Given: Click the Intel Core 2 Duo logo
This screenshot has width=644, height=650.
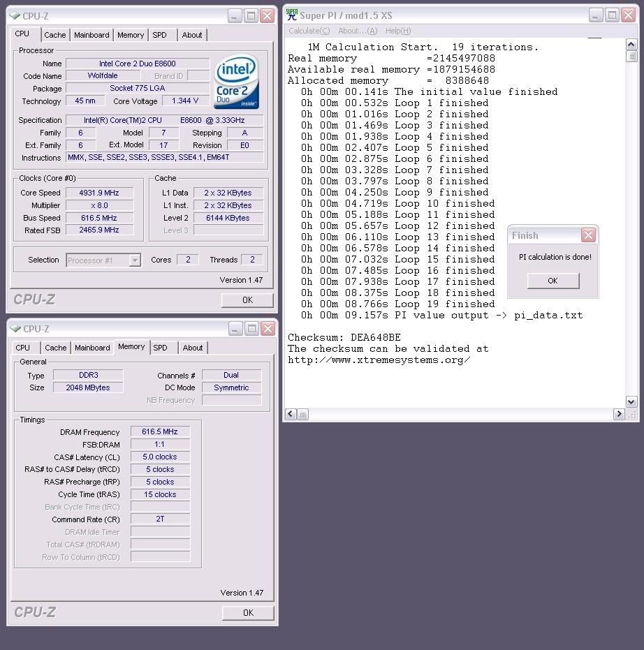Looking at the screenshot, I should [237, 82].
